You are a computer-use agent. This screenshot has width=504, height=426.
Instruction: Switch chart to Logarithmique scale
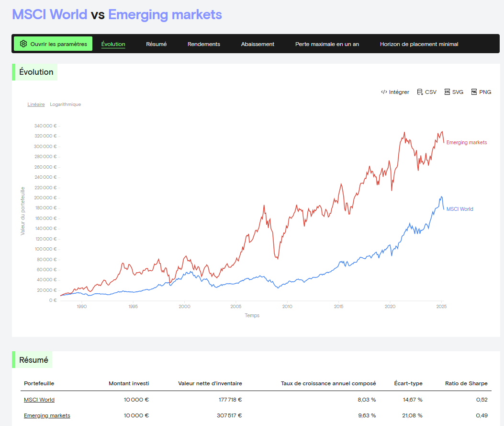[x=65, y=104]
